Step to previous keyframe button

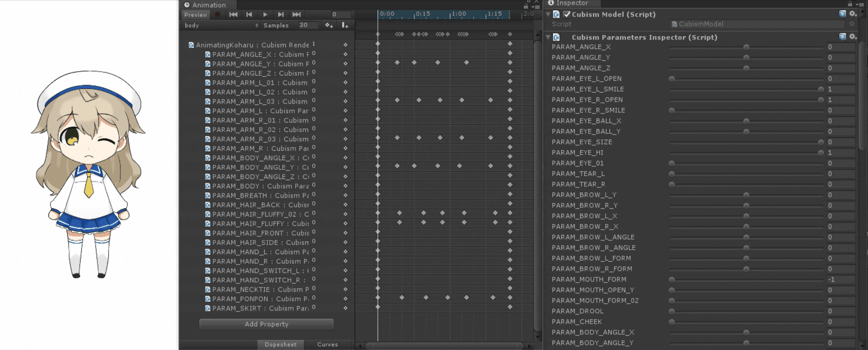tap(249, 14)
